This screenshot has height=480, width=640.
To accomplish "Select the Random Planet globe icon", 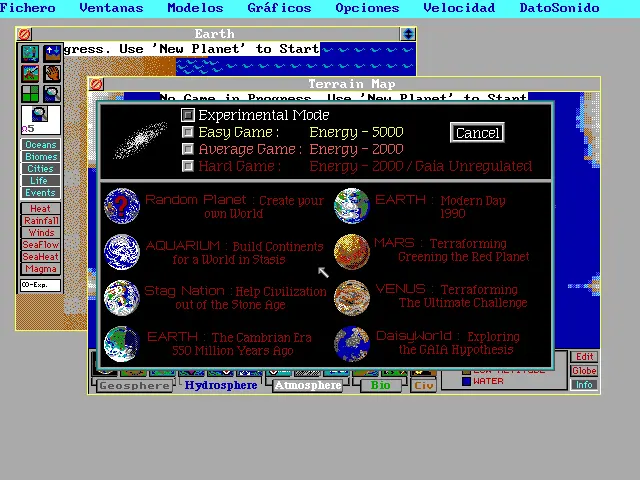I will [x=122, y=205].
